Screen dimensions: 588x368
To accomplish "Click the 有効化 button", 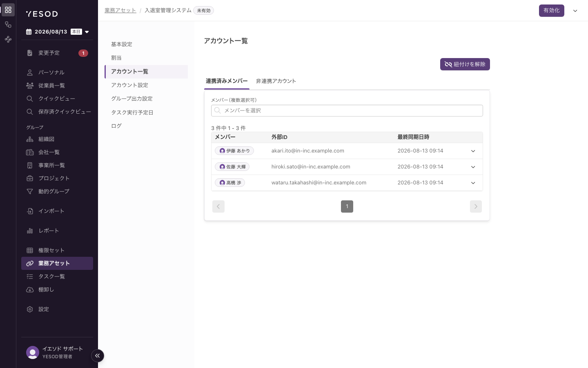I will pyautogui.click(x=552, y=11).
